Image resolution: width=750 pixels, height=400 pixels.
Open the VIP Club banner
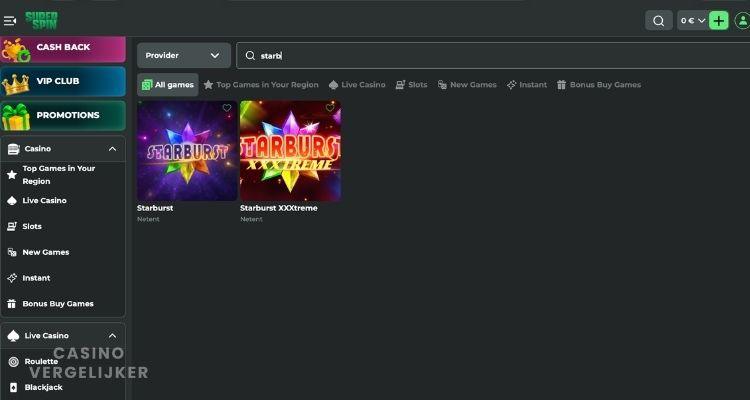(x=63, y=81)
